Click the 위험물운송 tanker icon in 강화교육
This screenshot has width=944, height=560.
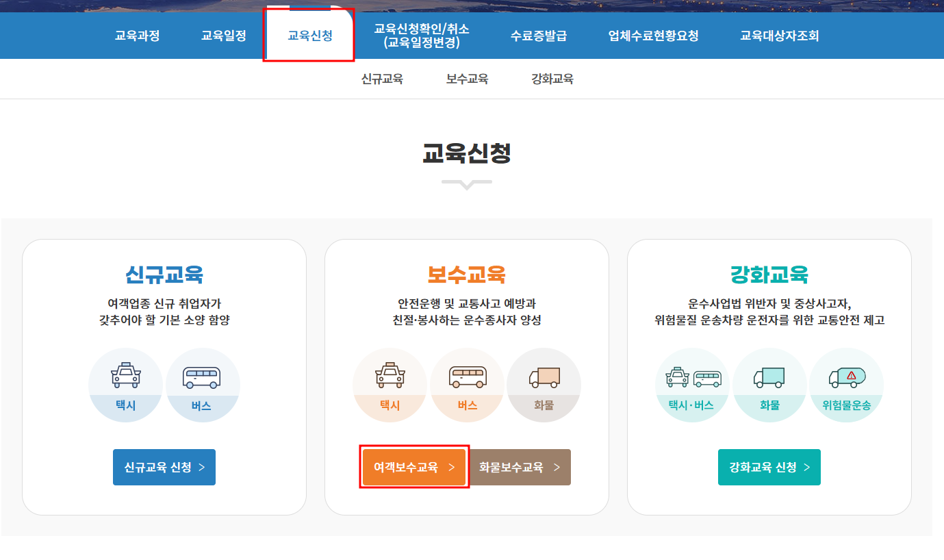(x=847, y=383)
